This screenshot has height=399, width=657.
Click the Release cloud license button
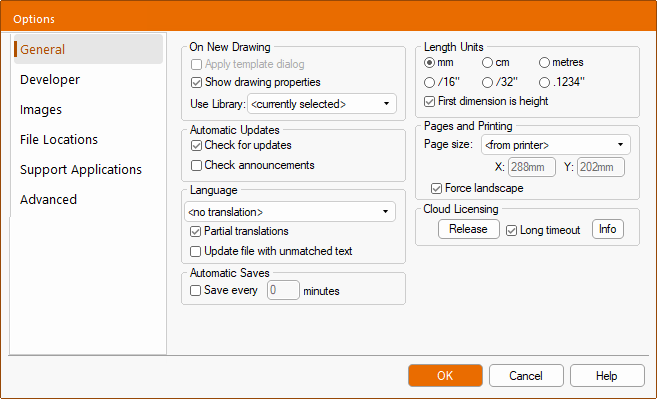coord(468,229)
